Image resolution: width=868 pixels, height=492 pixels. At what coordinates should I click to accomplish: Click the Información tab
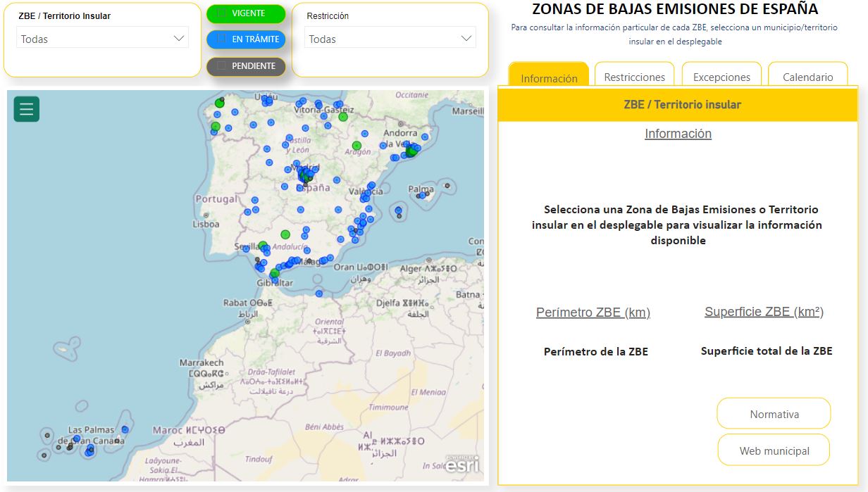(x=549, y=78)
